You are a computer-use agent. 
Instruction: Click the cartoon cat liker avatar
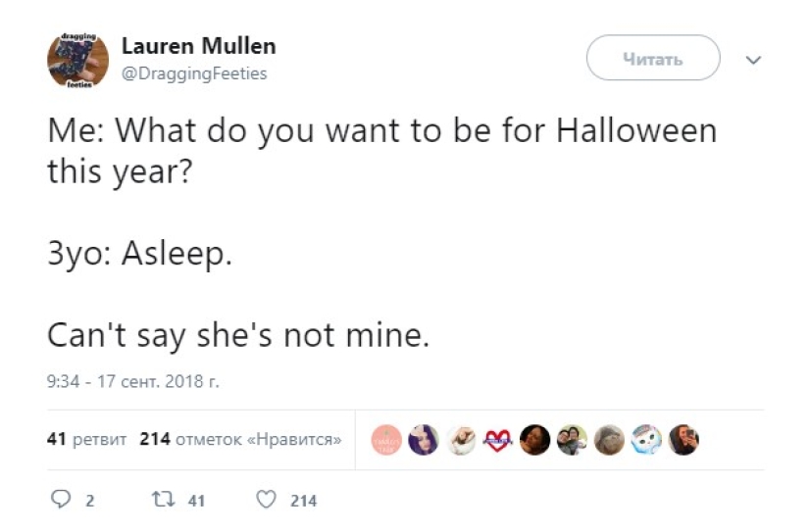point(646,440)
